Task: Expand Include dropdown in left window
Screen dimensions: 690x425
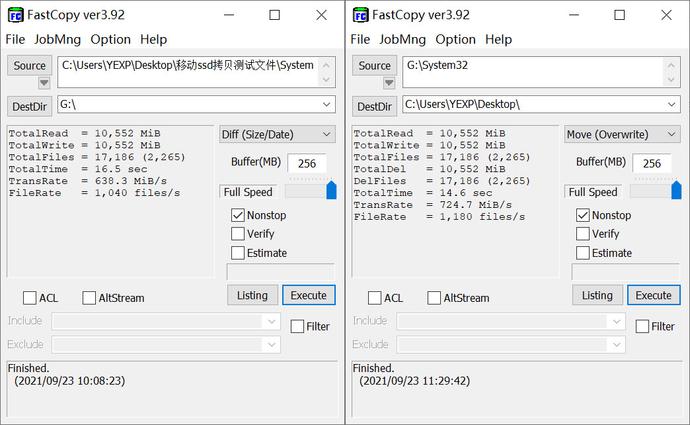Action: point(272,321)
